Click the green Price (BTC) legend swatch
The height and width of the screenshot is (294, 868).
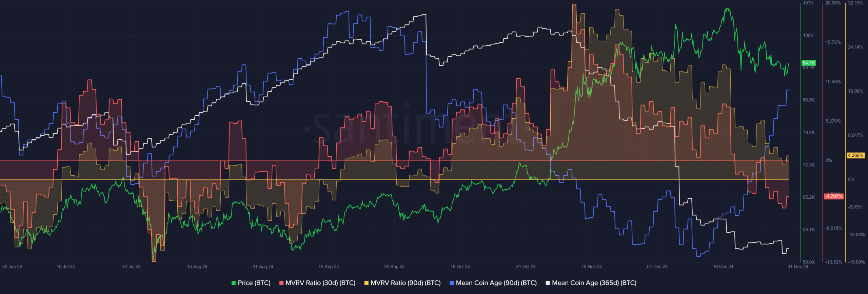click(x=234, y=283)
